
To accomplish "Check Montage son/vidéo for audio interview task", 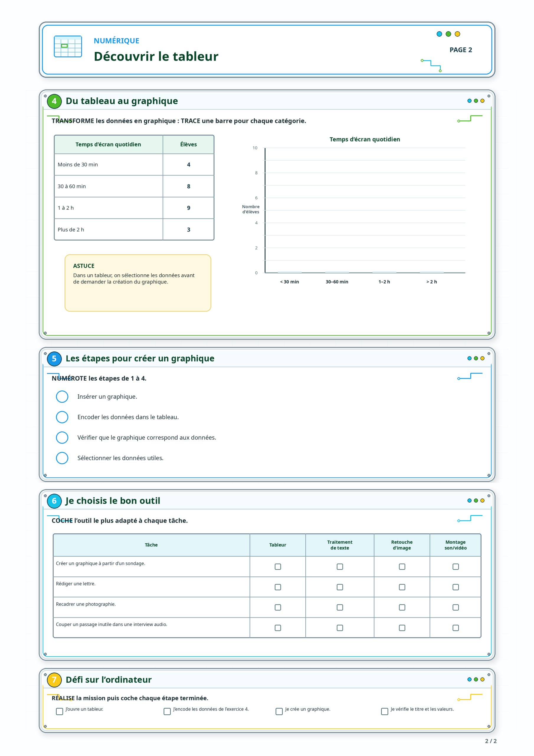I will point(456,628).
